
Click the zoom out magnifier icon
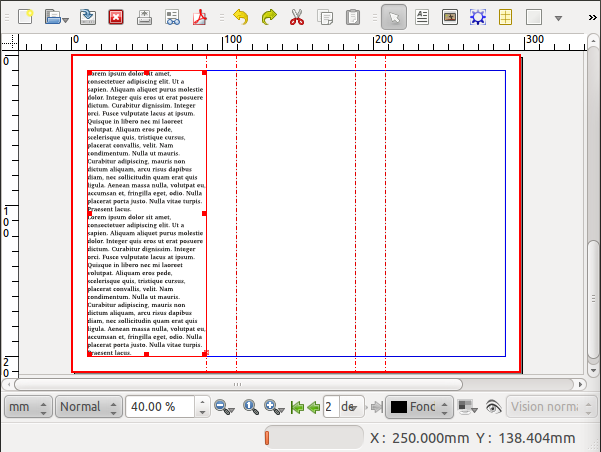[x=223, y=407]
